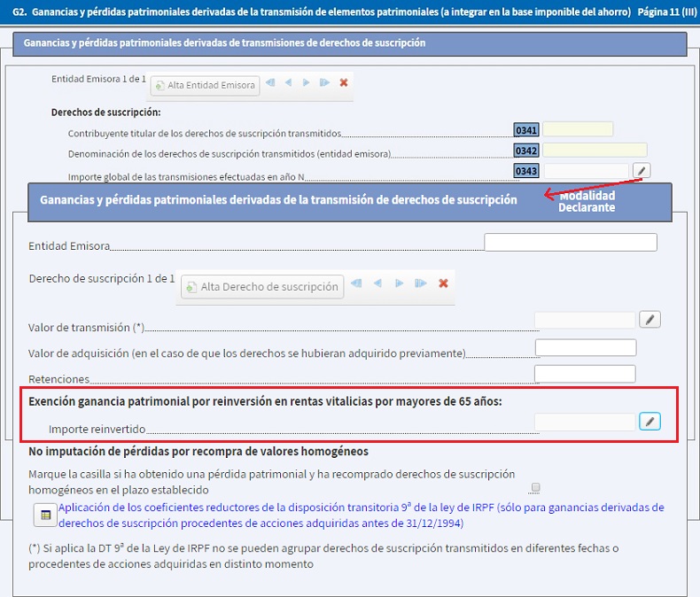Delete current Entidad Emisora with red X
The width and height of the screenshot is (700, 597).
coord(344,82)
